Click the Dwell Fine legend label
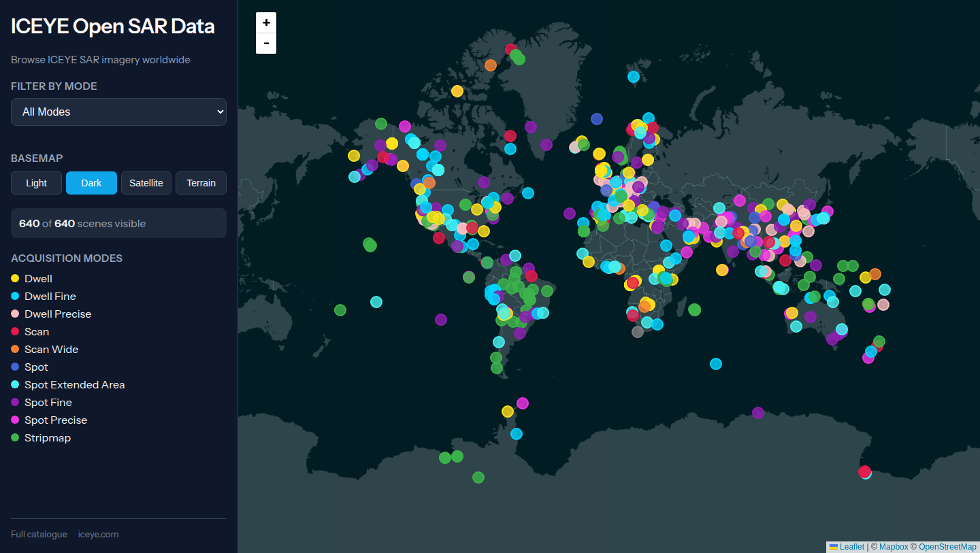The width and height of the screenshot is (980, 553). click(50, 297)
